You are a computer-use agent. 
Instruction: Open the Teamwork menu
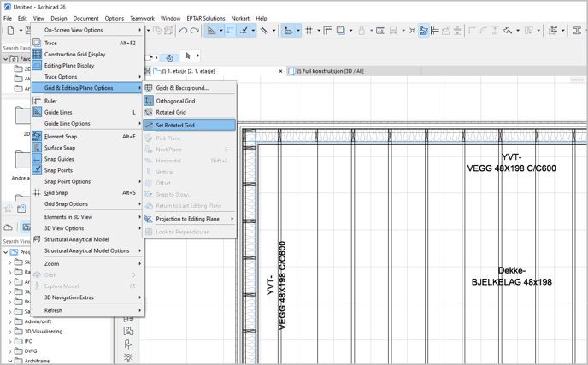click(142, 18)
